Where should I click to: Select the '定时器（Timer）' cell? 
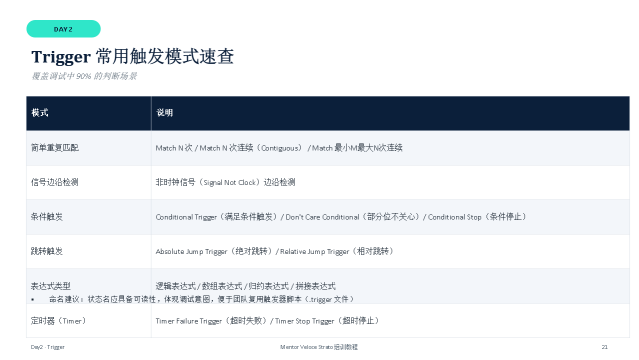[89, 320]
